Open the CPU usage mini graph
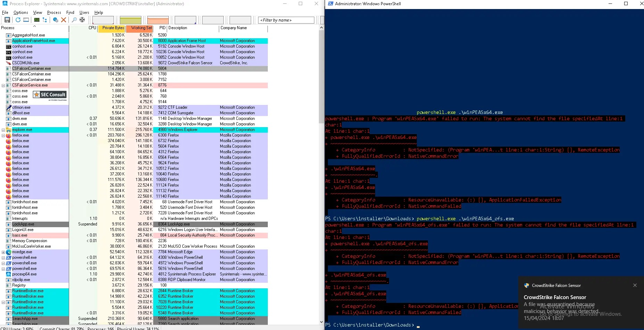This screenshot has width=644, height=330. coord(103,20)
